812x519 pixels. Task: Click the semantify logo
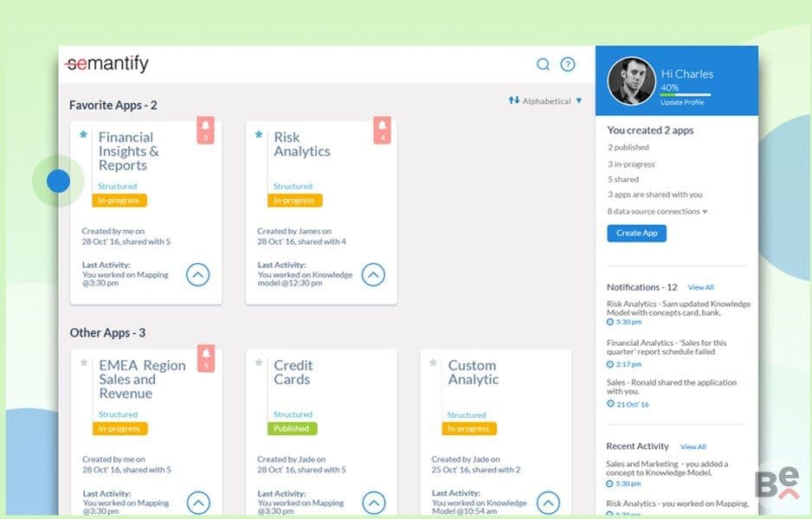(107, 64)
